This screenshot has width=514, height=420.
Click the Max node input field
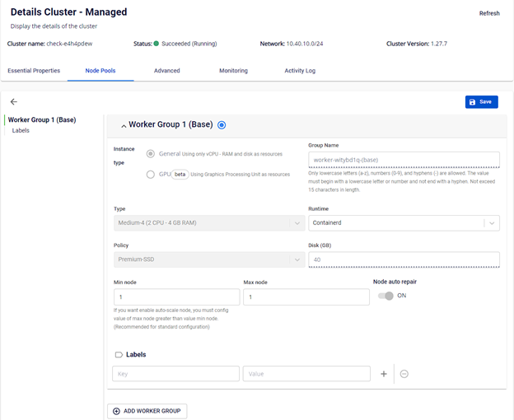306,297
